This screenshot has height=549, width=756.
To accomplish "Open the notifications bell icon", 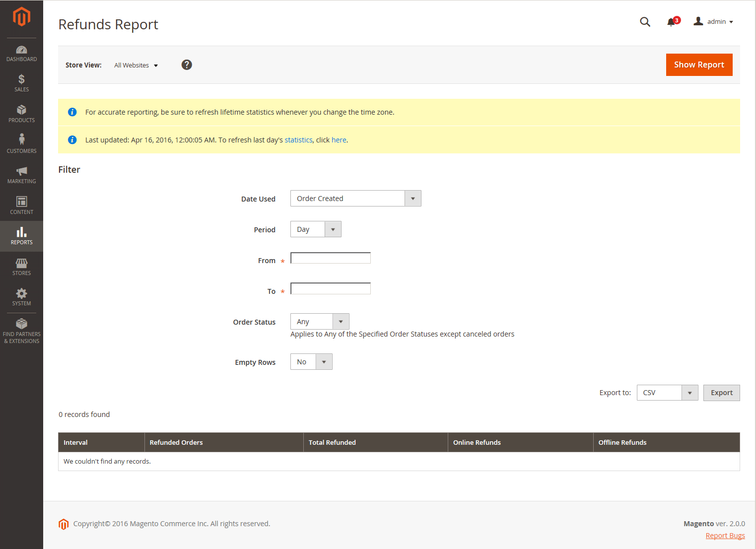I will pos(672,22).
